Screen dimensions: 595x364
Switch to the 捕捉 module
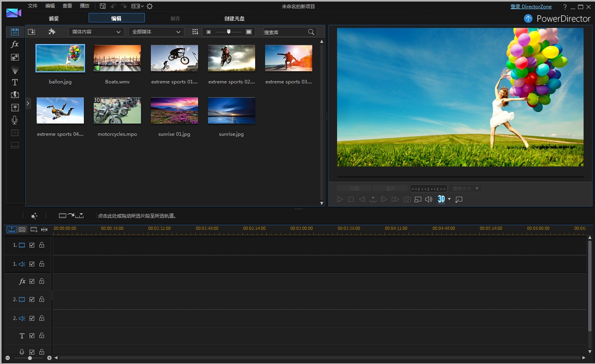click(54, 18)
